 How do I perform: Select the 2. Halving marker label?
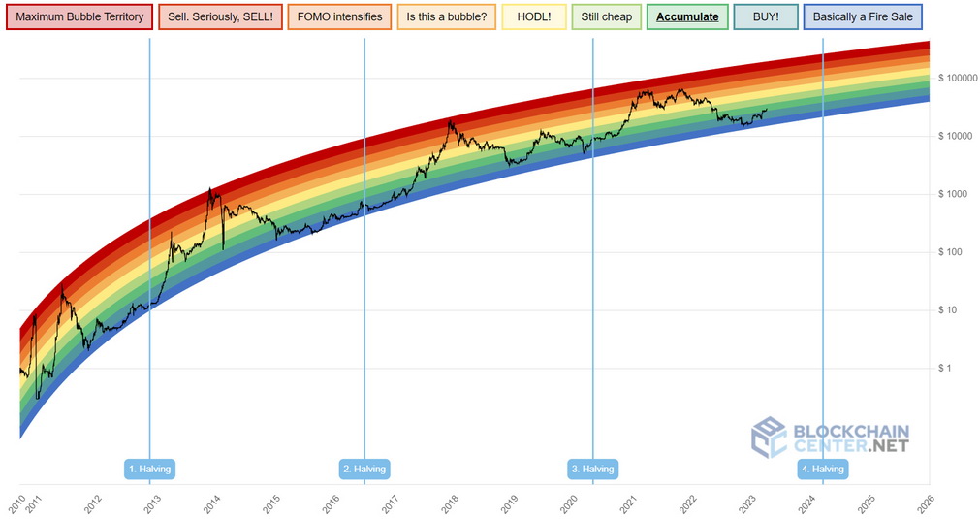[x=364, y=470]
